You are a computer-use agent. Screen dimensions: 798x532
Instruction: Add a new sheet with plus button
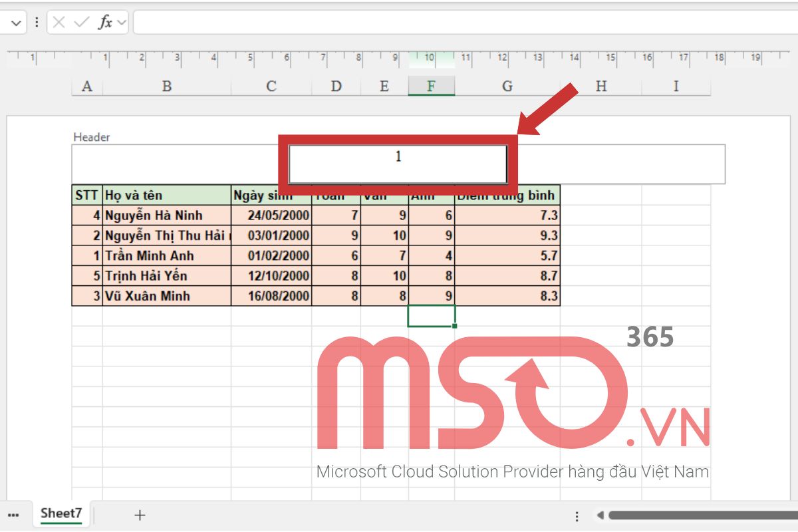140,515
